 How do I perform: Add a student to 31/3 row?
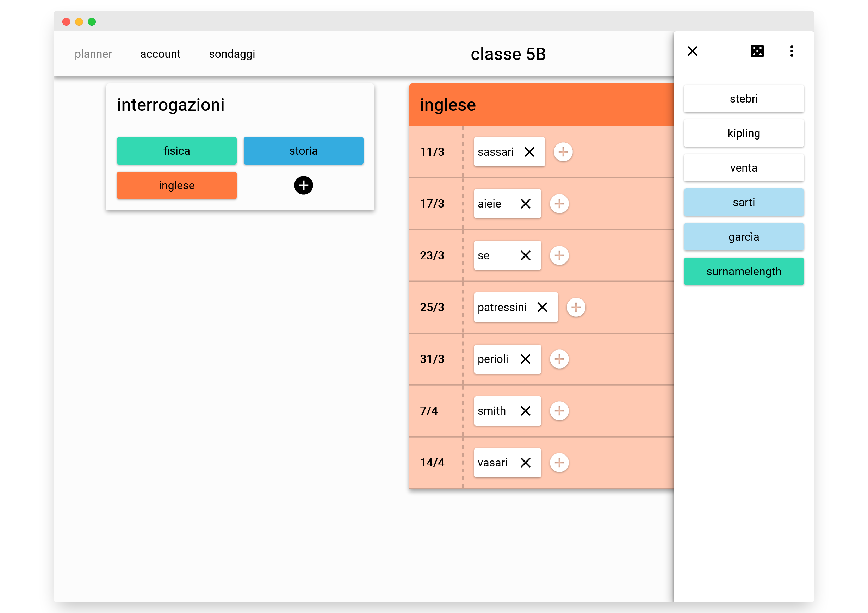pos(559,359)
